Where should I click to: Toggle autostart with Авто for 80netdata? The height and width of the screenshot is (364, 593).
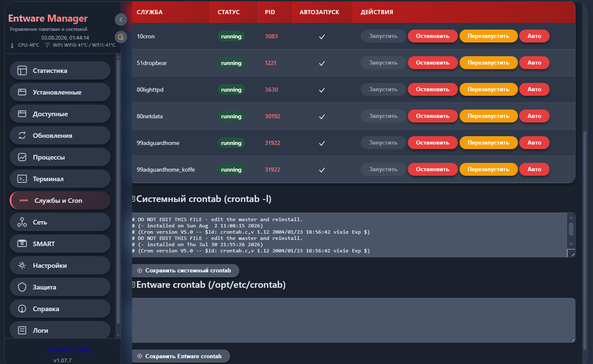coord(534,116)
